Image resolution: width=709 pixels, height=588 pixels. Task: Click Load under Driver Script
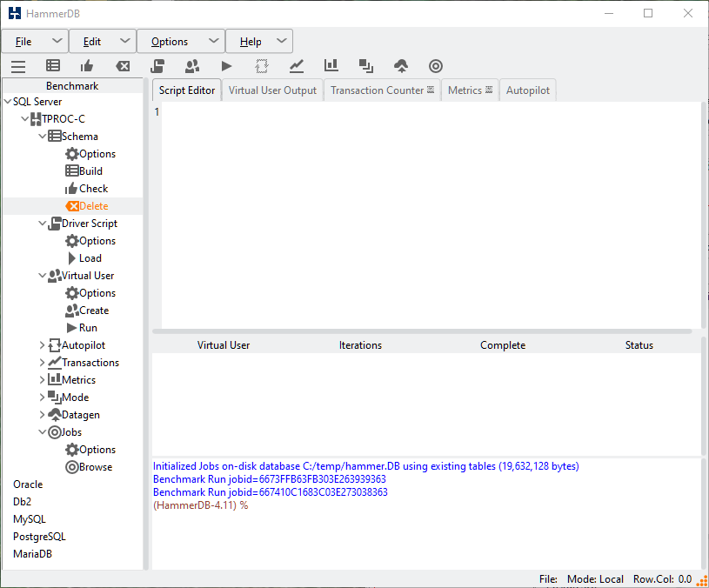point(84,258)
